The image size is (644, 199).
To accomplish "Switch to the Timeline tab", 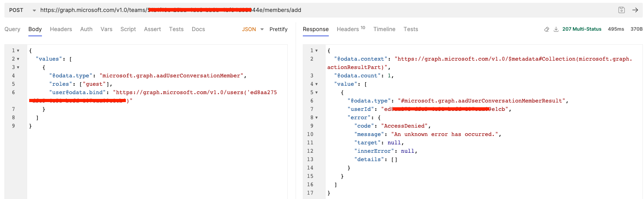I will 384,29.
